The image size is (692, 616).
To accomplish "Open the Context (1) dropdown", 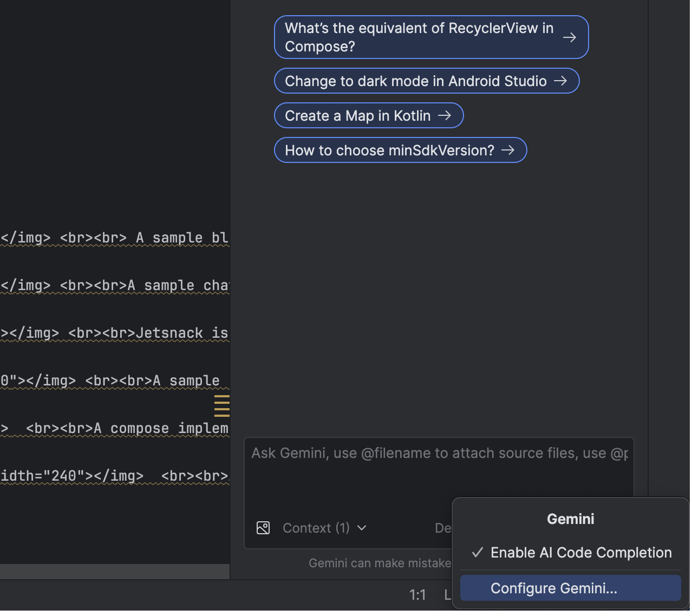I will (316, 528).
